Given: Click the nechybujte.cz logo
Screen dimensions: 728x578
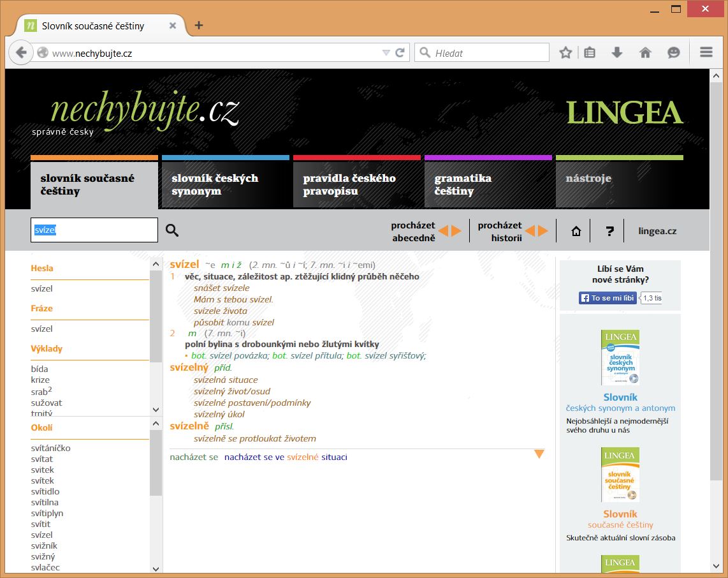Looking at the screenshot, I should pos(145,110).
